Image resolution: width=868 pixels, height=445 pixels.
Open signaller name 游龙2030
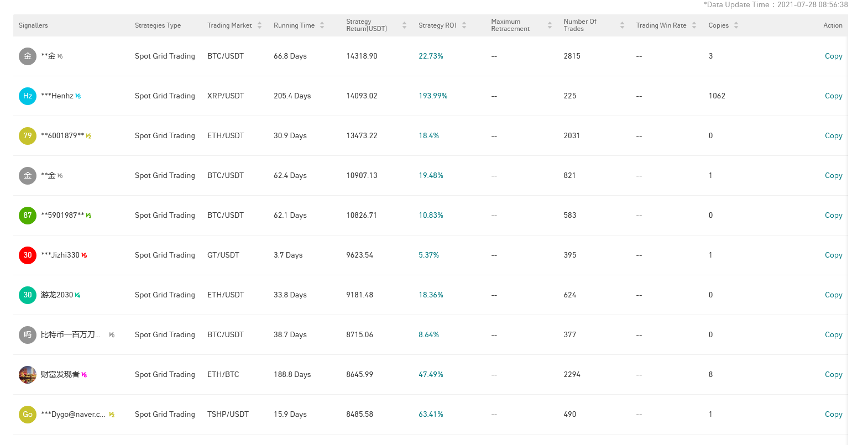tap(57, 295)
